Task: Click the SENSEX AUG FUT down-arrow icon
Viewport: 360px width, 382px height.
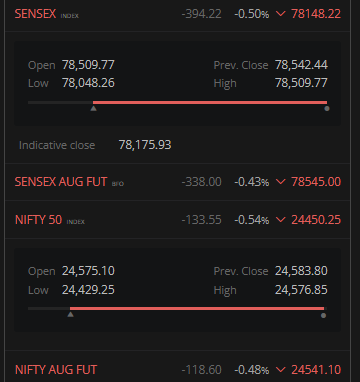Action: coord(281,182)
